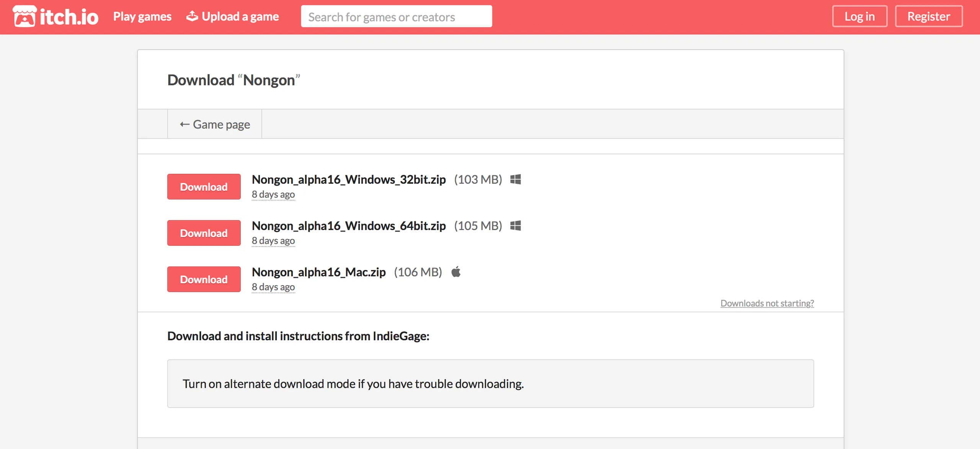
Task: Click the Nongon_alpha16_Windows_64bit.zip file name
Action: 349,226
